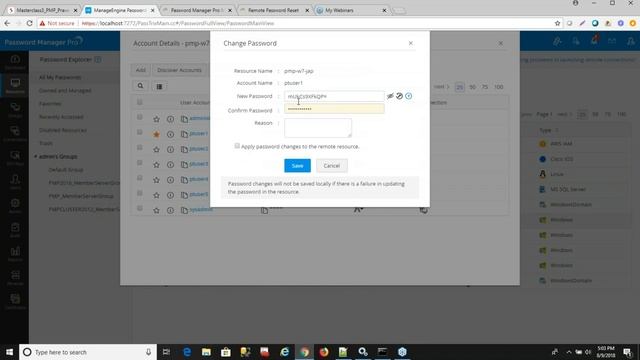Click copy icon next to ptuser2
This screenshot has height=360, width=640.
(x=184, y=149)
